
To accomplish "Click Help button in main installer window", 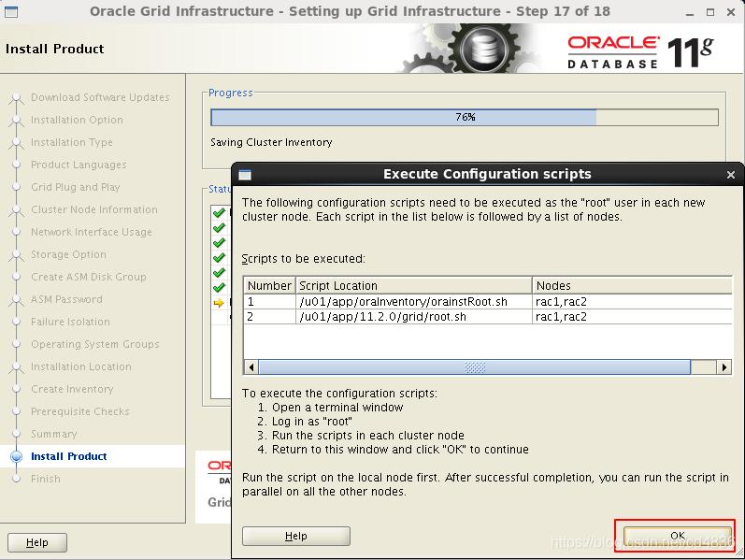I will click(37, 542).
